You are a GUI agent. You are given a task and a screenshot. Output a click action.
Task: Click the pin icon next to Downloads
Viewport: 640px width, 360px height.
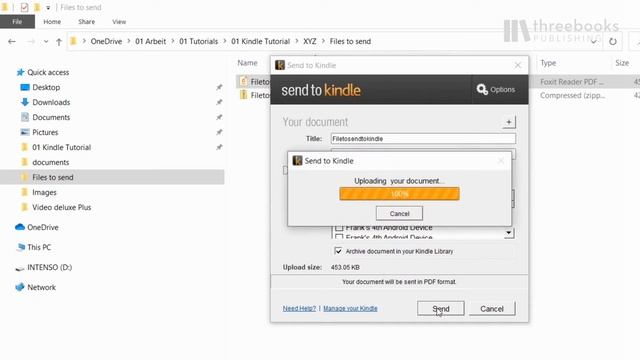219,102
